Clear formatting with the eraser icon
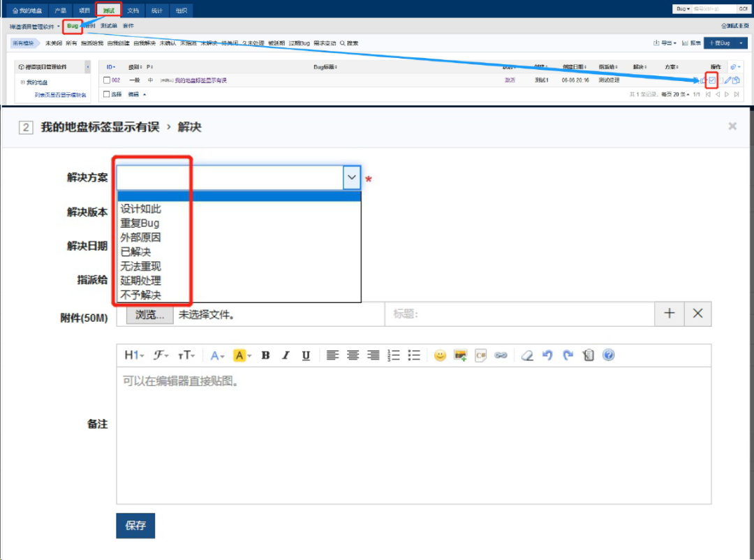The image size is (754, 560). (x=527, y=355)
